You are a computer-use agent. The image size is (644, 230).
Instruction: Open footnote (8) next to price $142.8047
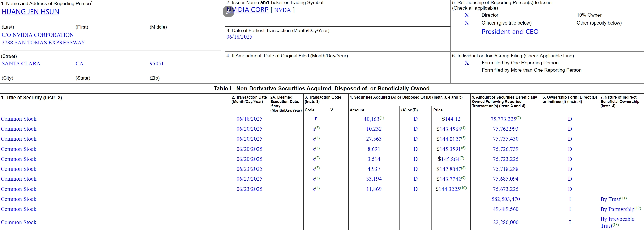pos(463,168)
